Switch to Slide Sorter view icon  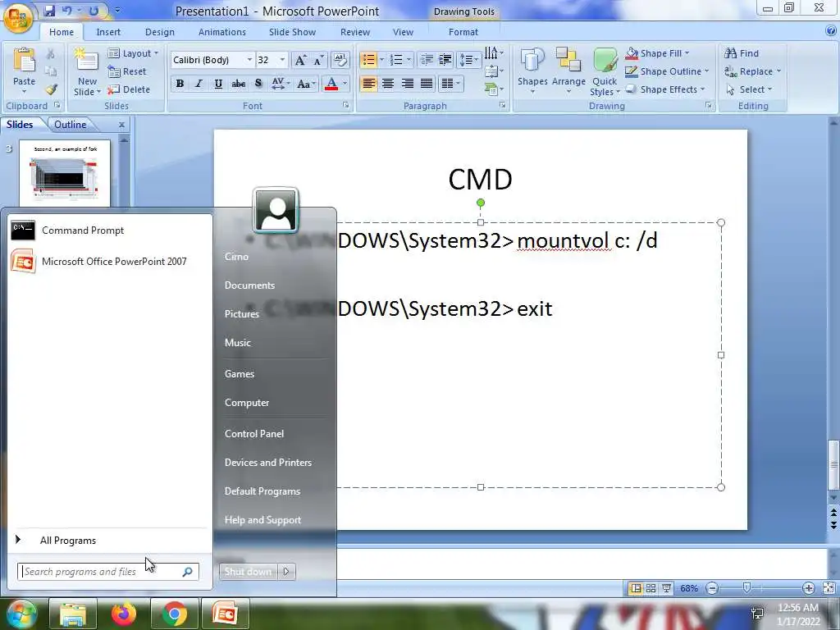coord(651,588)
